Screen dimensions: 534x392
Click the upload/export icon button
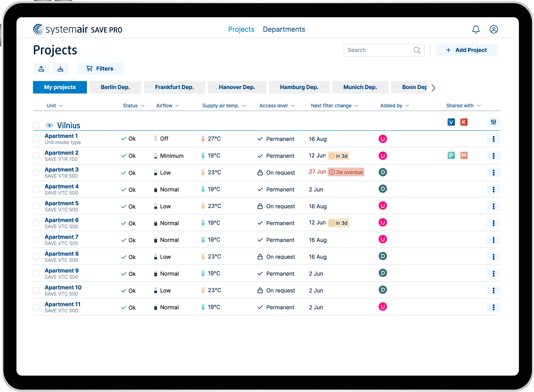tap(41, 69)
